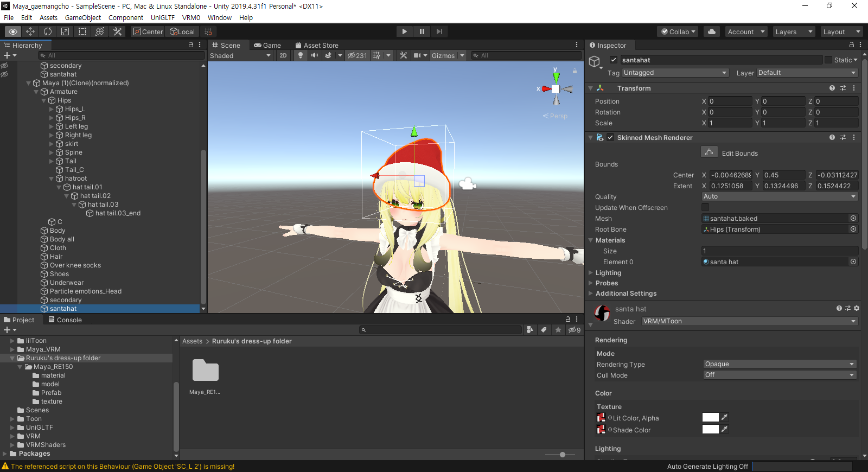Toggle favorites star in Project panel

coord(558,330)
